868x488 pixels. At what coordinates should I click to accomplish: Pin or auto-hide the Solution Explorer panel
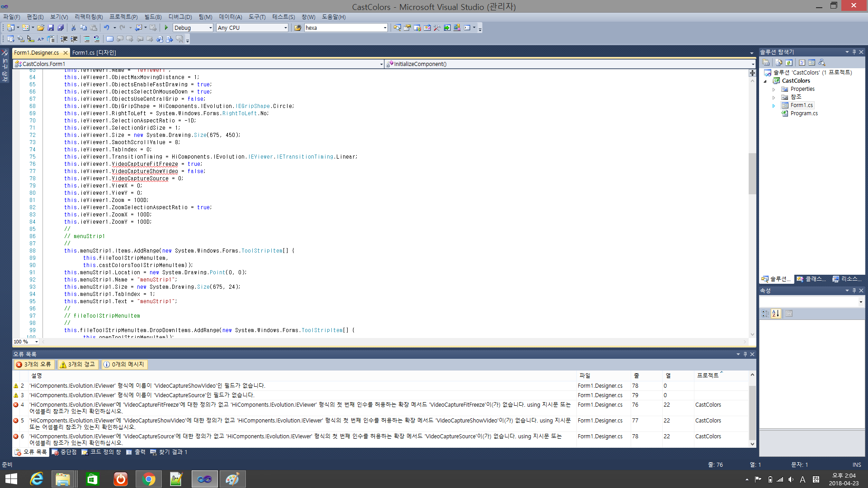pyautogui.click(x=854, y=52)
